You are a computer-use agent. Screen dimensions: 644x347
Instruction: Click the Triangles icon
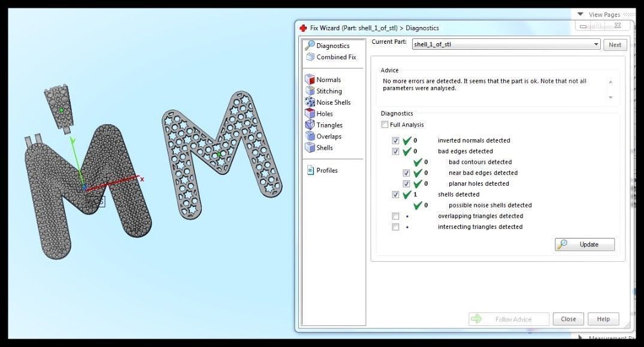[x=310, y=125]
